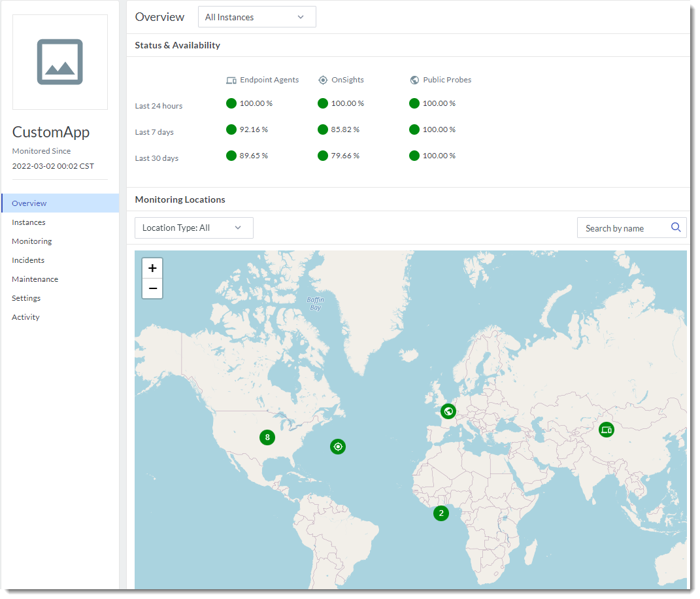
Task: Click the Search by name field
Action: coord(621,227)
